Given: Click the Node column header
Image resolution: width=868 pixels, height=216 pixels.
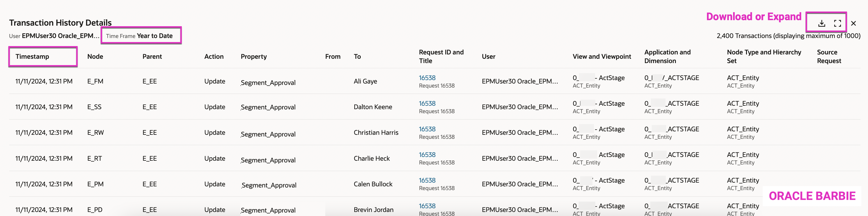Looking at the screenshot, I should point(95,56).
